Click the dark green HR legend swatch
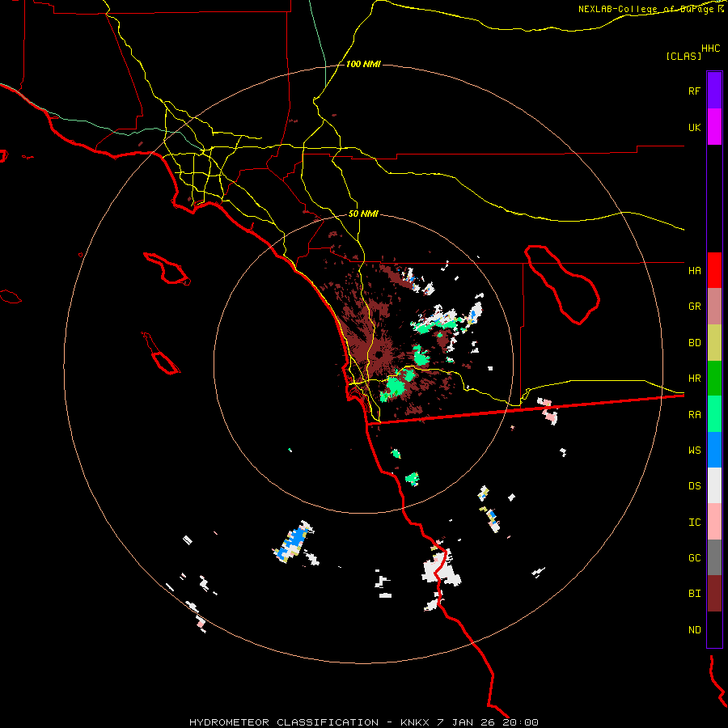This screenshot has height=728, width=728. pyautogui.click(x=714, y=379)
